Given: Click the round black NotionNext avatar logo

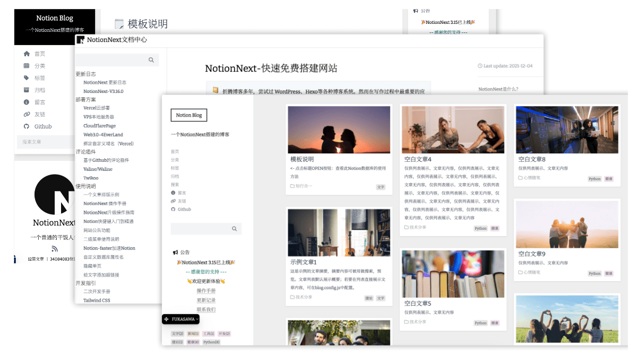Looking at the screenshot, I should coord(54,195).
